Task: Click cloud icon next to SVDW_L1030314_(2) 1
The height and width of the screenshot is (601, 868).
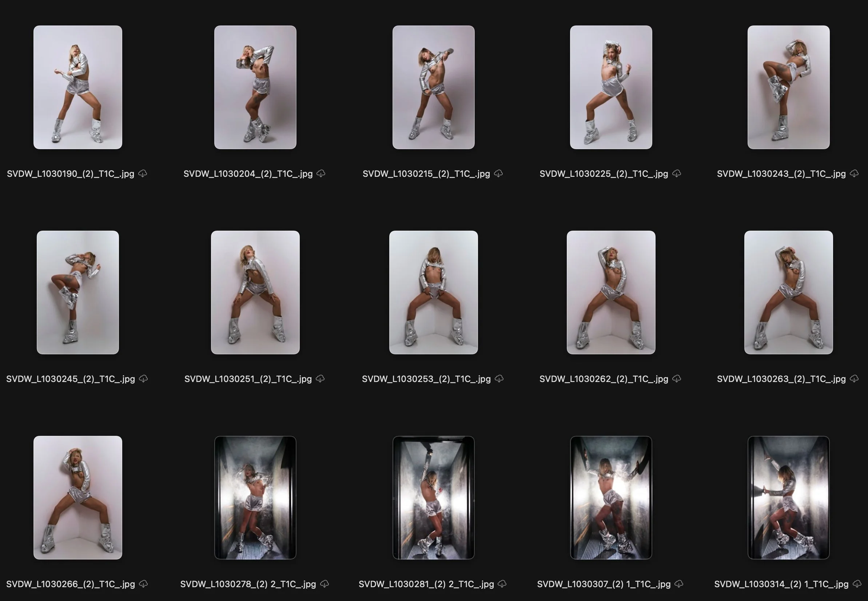Action: click(857, 584)
